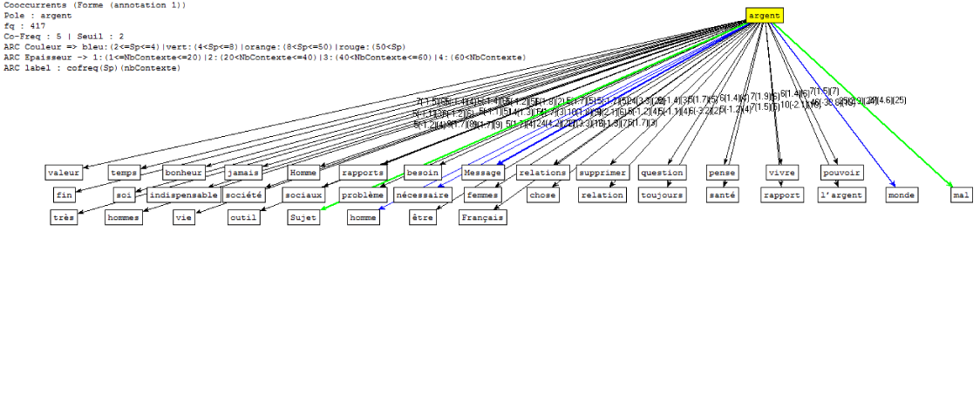Click the 'Pole : argent' header line
The image size is (980, 403).
click(x=37, y=16)
